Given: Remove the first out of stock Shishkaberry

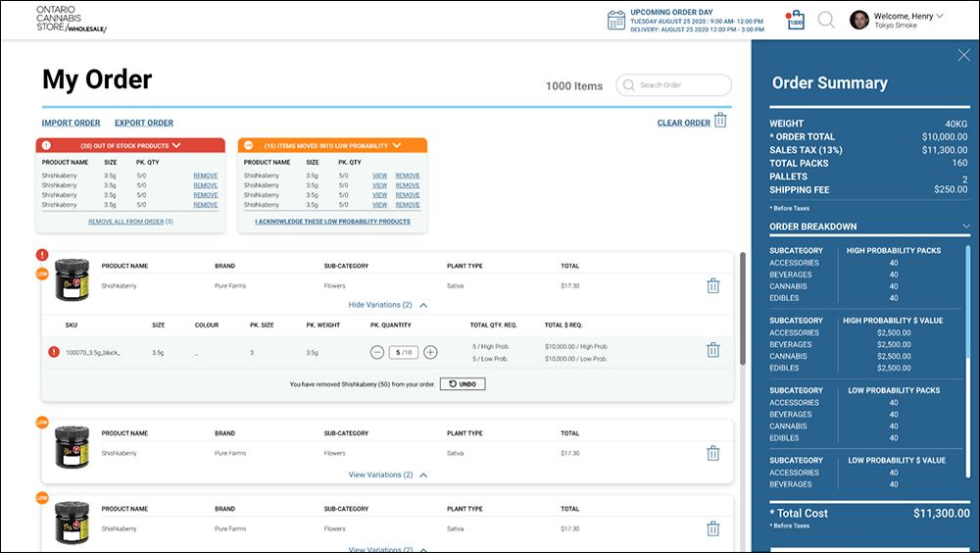Looking at the screenshot, I should click(206, 176).
